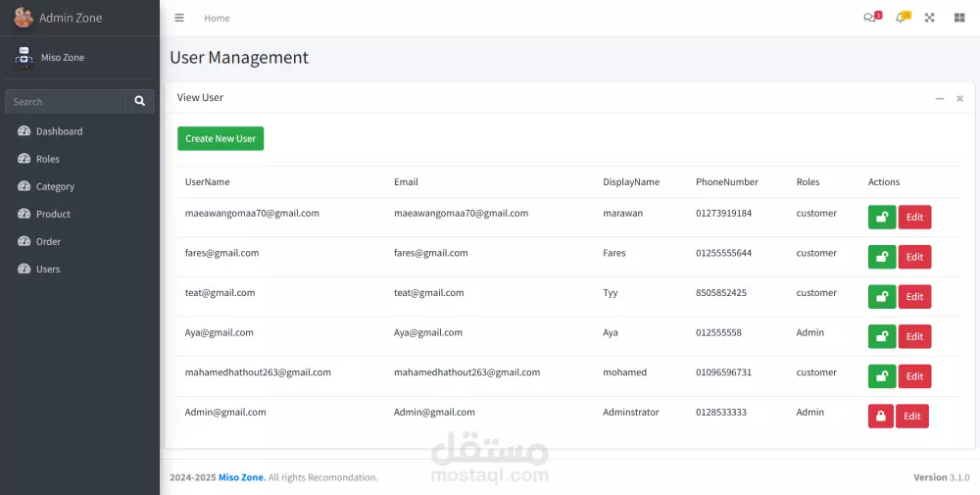The image size is (980, 495).
Task: Toggle lock for maeawangomaa70@gmail.com user
Action: click(882, 218)
